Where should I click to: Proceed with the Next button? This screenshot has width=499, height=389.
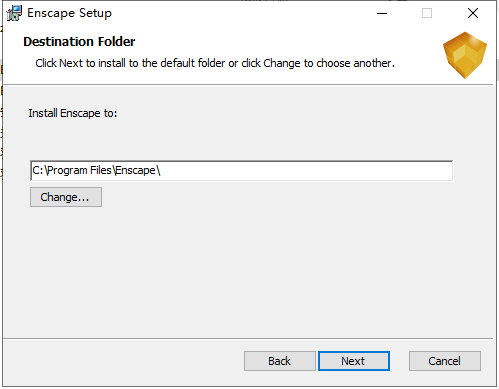pos(354,361)
